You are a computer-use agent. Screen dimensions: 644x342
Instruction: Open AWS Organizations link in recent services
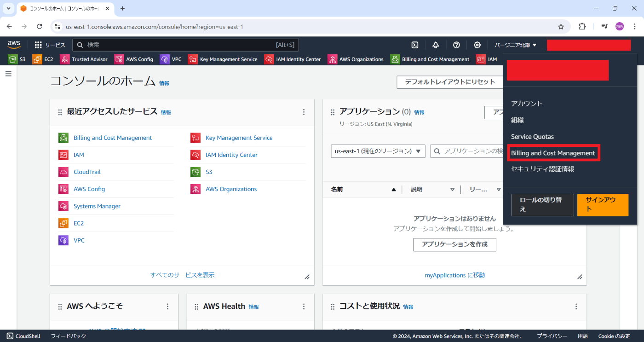coord(231,189)
